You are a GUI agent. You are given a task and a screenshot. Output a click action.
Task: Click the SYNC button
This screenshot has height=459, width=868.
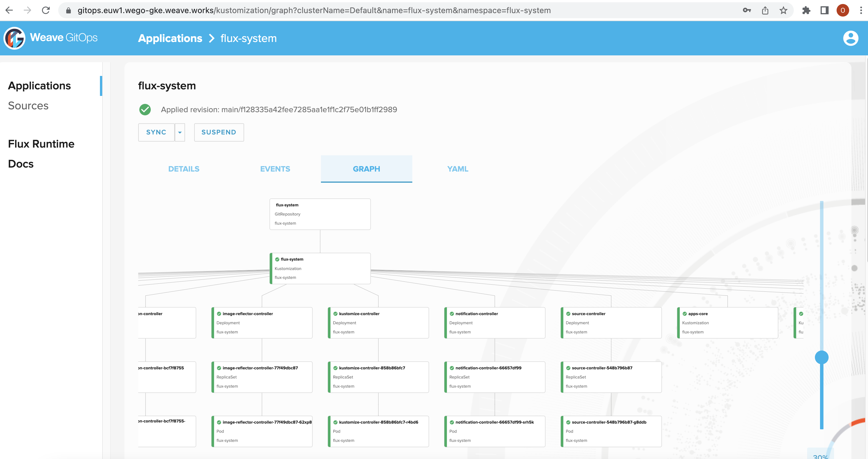pos(156,132)
